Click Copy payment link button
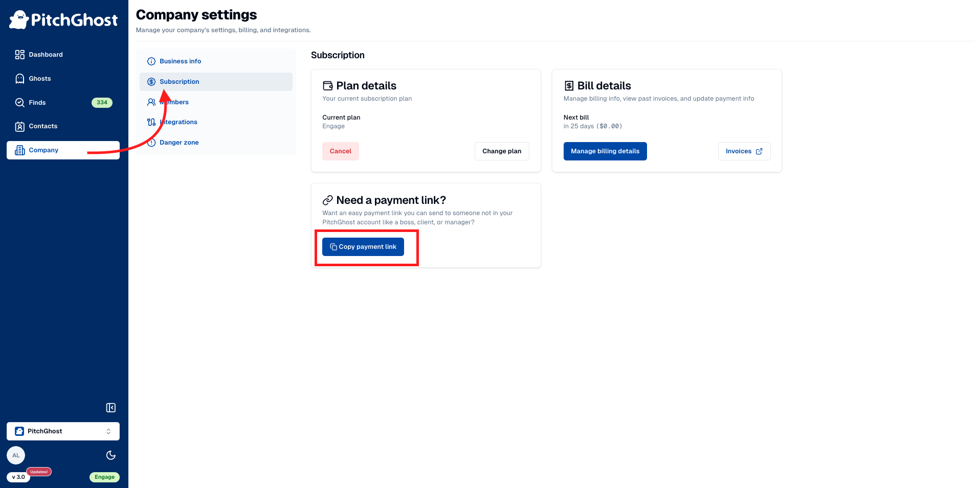 click(x=363, y=247)
